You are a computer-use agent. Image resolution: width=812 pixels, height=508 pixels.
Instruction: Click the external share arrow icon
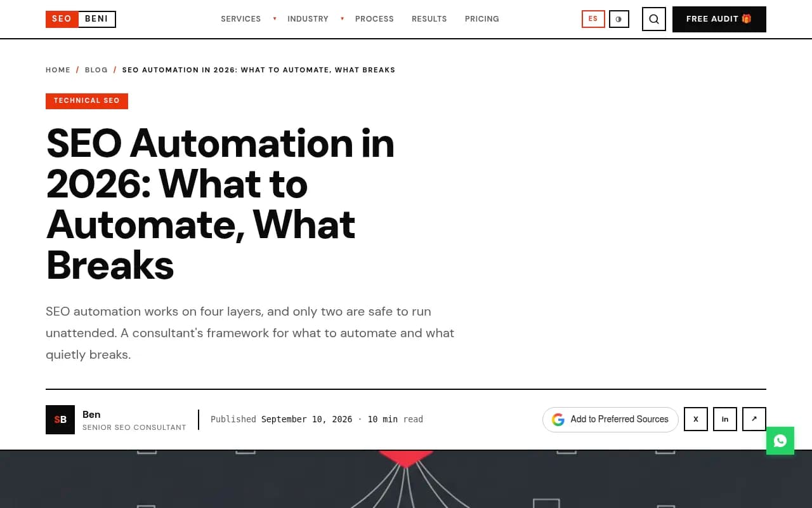click(x=754, y=419)
